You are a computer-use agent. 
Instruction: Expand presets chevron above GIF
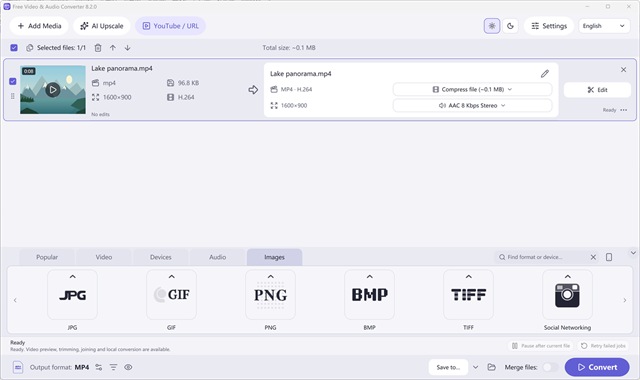tap(171, 277)
